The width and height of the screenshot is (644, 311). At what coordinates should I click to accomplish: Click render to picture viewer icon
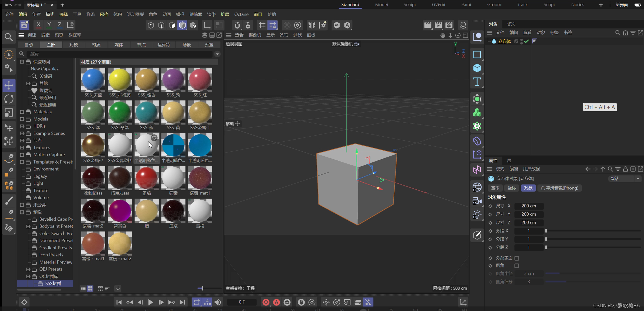[x=438, y=25]
